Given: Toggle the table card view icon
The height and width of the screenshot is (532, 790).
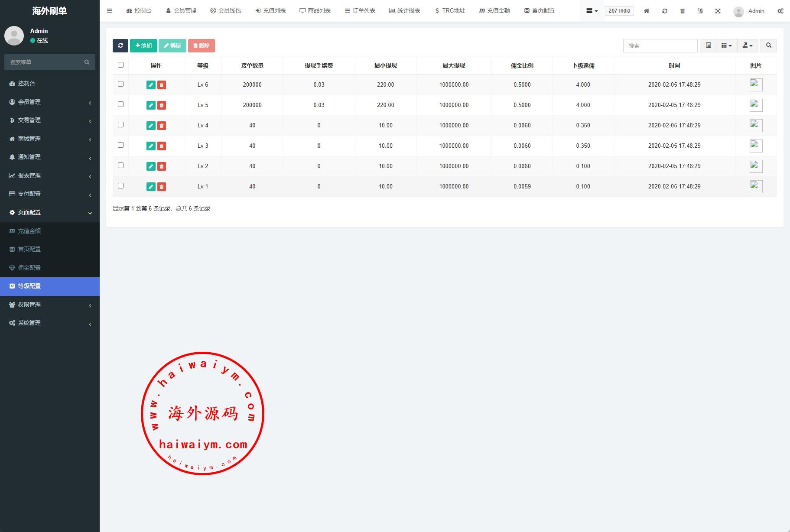Looking at the screenshot, I should pos(708,45).
